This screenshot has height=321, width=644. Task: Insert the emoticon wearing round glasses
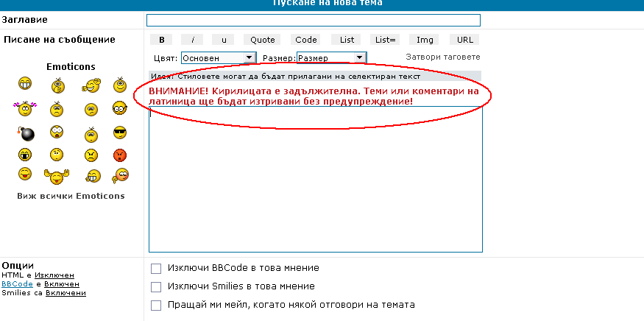pyautogui.click(x=120, y=109)
